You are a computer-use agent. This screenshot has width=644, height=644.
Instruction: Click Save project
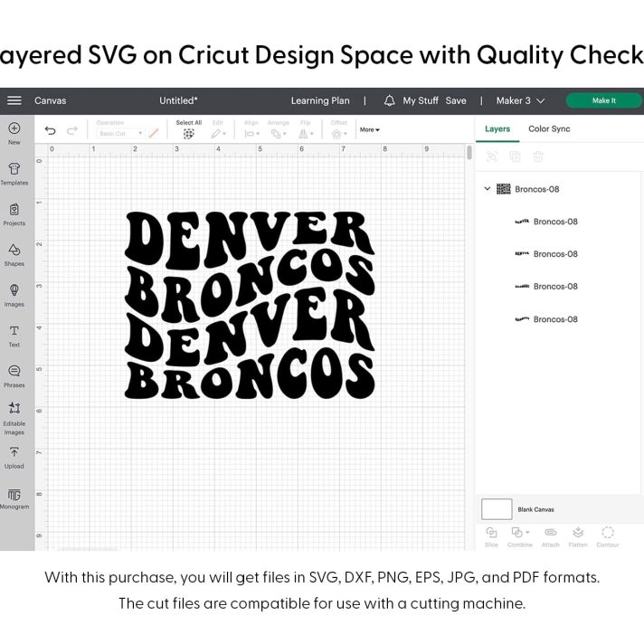pos(456,100)
